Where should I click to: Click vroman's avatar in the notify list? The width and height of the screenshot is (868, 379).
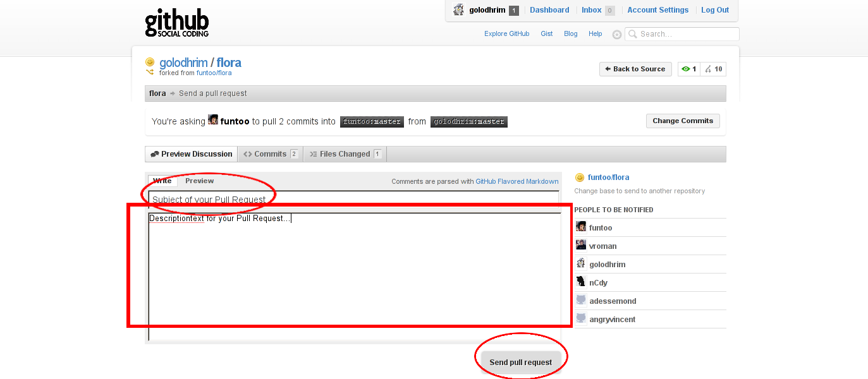pyautogui.click(x=581, y=246)
